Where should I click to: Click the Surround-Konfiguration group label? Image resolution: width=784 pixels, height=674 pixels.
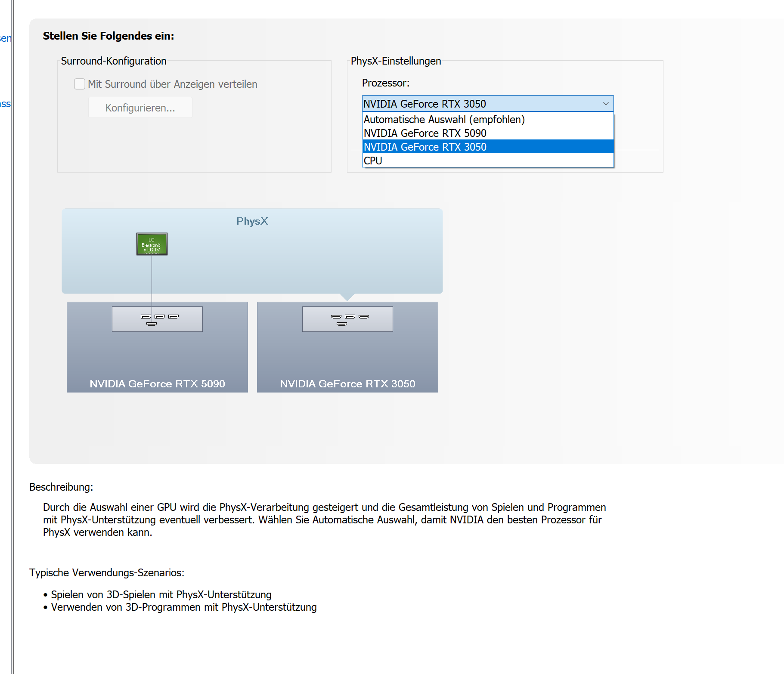pos(114,61)
